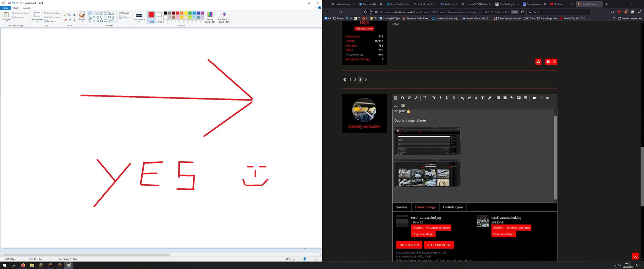Screen dimensions: 644x269
Task: Pick the color picker eyedropper tool
Action: point(70,20)
